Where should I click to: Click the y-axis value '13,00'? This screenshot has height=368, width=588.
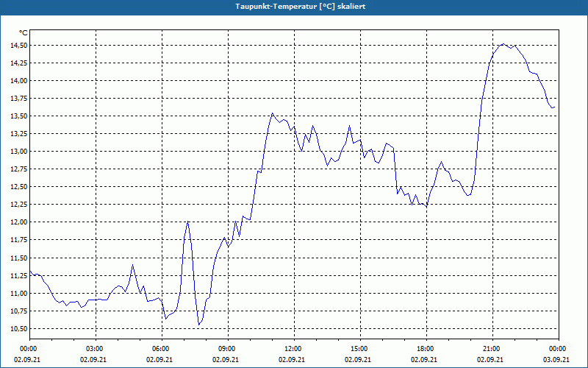[x=21, y=152]
